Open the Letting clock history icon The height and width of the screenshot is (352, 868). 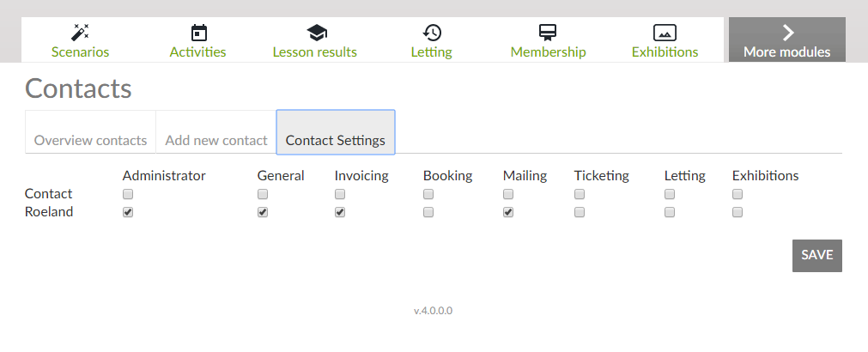(x=432, y=33)
